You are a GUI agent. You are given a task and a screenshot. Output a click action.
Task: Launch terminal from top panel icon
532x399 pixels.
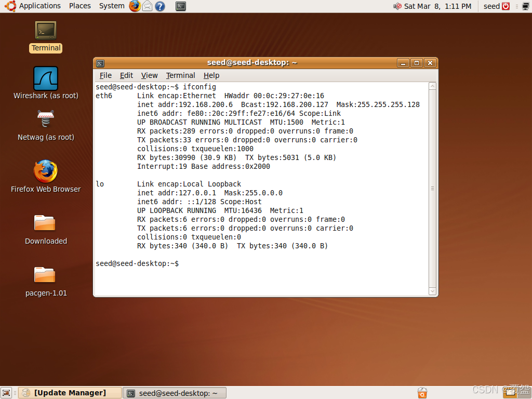[x=180, y=6]
